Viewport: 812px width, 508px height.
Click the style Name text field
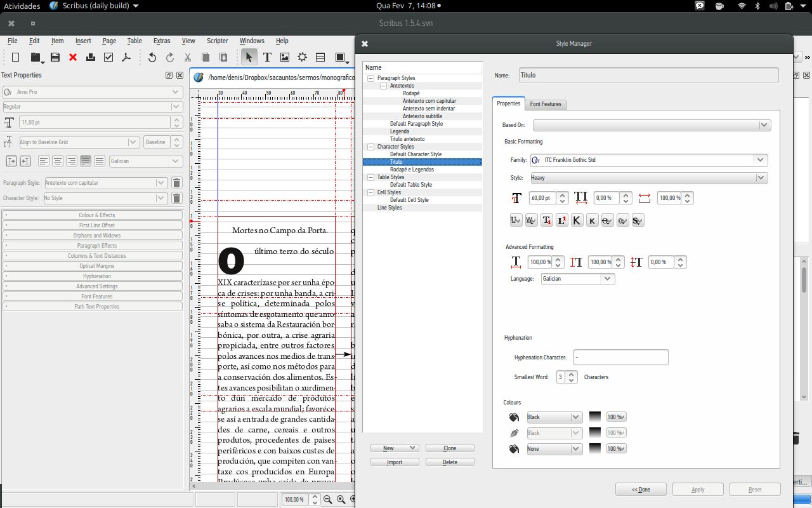click(x=648, y=75)
